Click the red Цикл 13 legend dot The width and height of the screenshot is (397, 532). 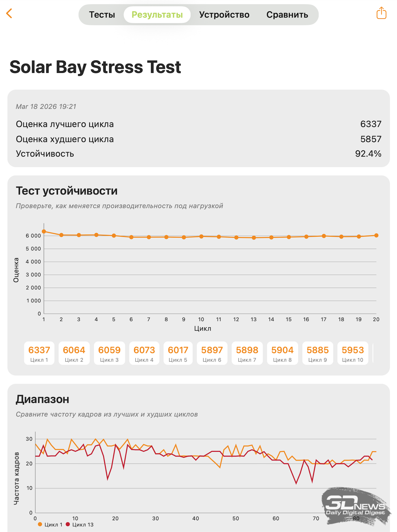point(68,524)
